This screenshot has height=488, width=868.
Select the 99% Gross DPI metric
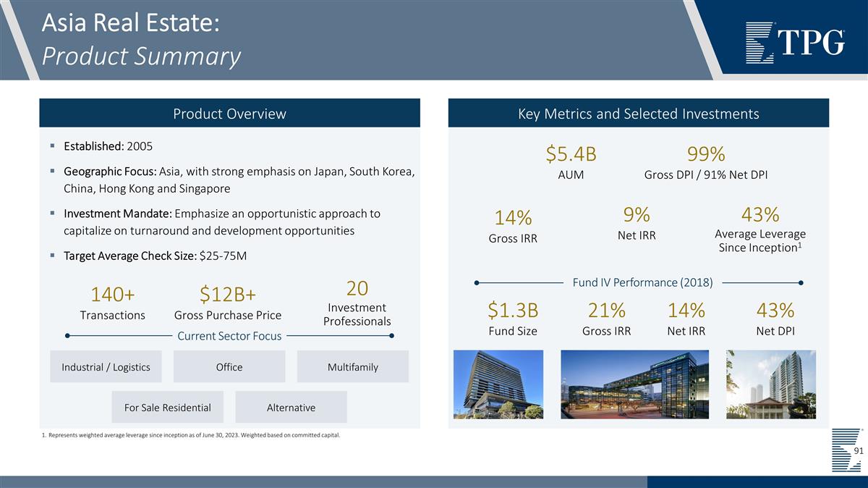[x=705, y=154]
